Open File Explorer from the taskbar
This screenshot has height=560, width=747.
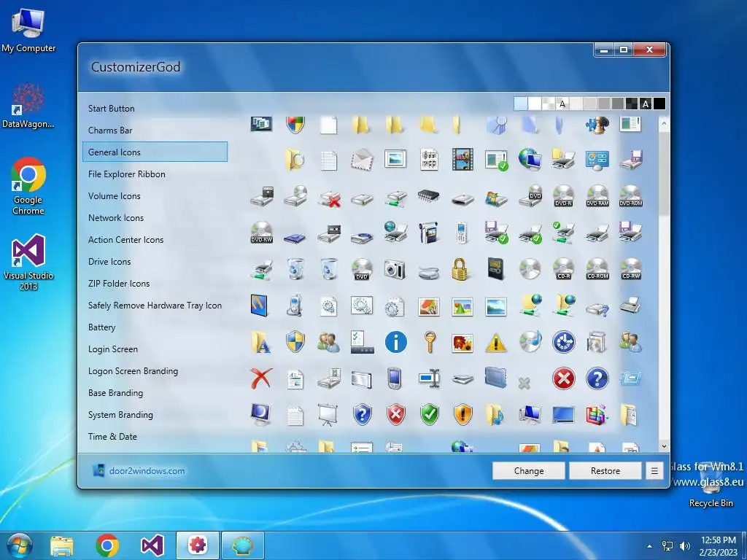pos(62,545)
